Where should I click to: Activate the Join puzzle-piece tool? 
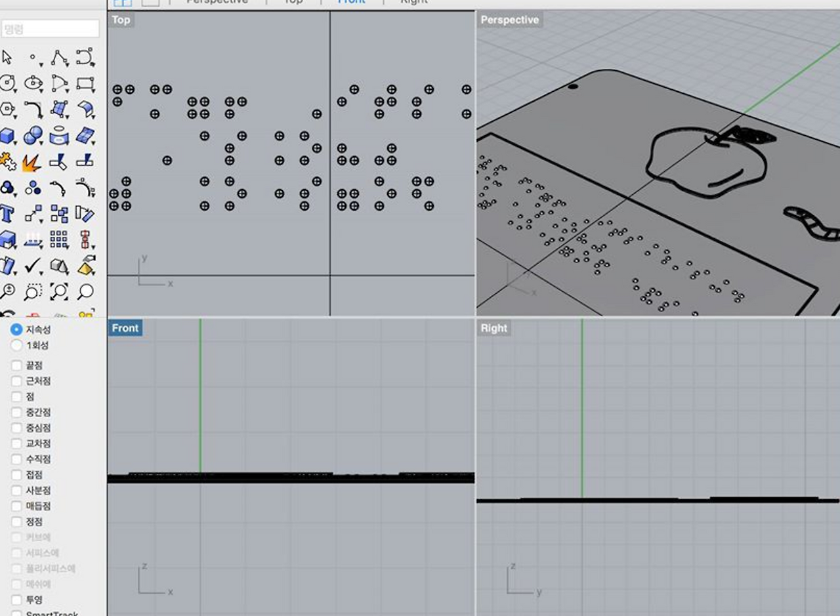7,161
